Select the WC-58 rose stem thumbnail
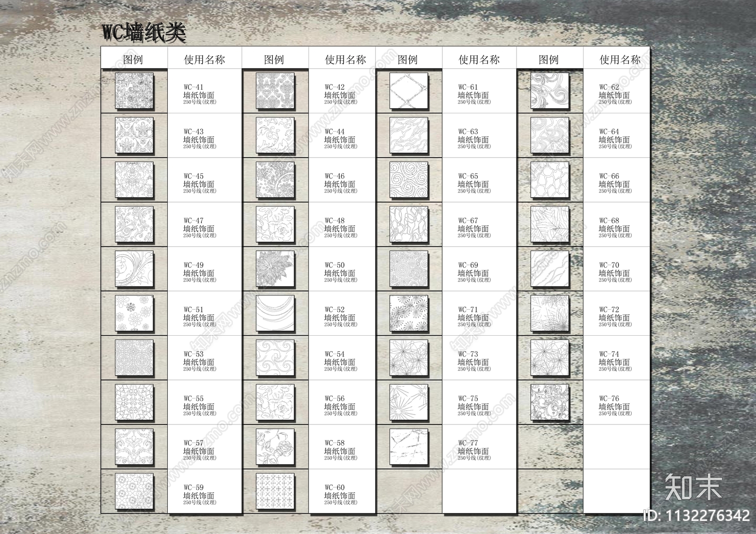The width and height of the screenshot is (756, 534). (x=275, y=447)
